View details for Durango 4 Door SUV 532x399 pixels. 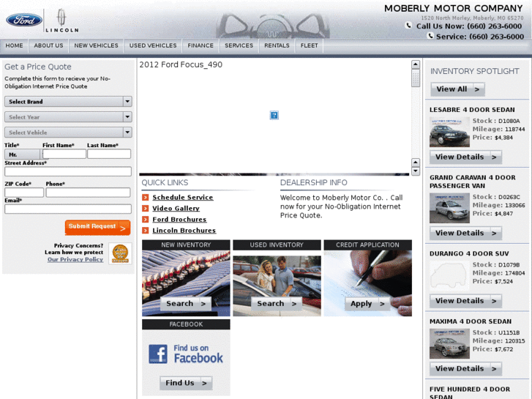pyautogui.click(x=465, y=301)
